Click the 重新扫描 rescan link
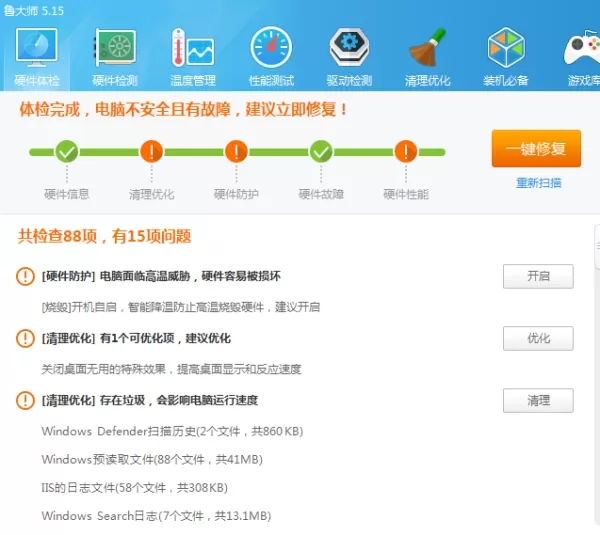The width and height of the screenshot is (600, 535). coord(539,183)
